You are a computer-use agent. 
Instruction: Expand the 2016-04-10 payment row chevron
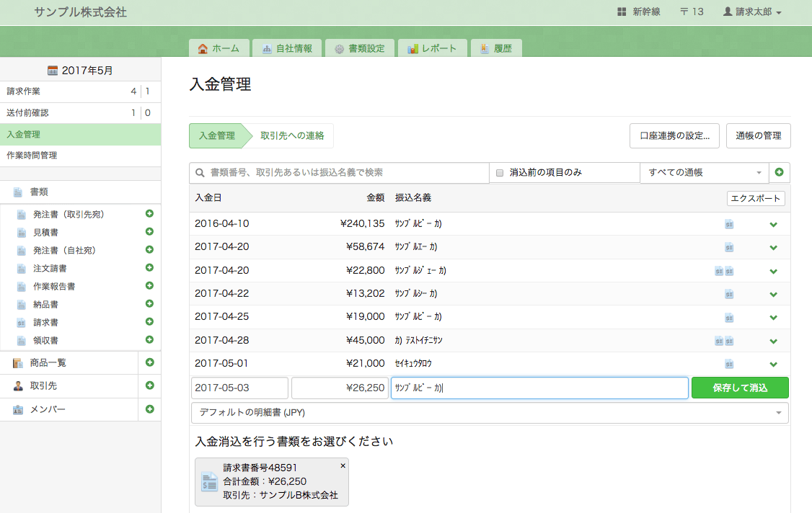coord(773,225)
